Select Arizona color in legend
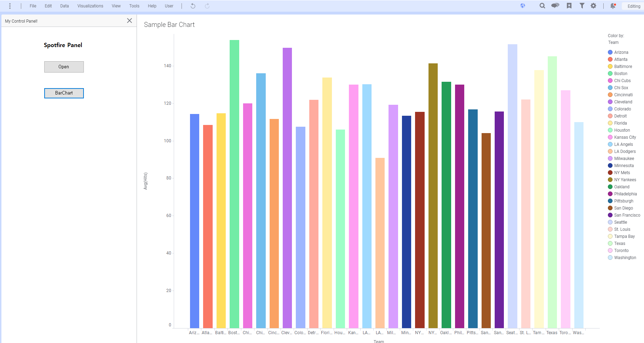Viewport: 644px width, 343px height. pos(618,52)
